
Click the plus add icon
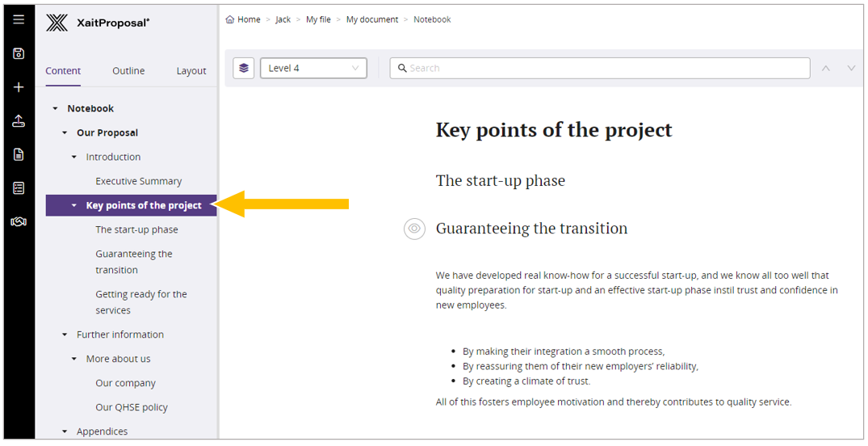click(x=19, y=87)
